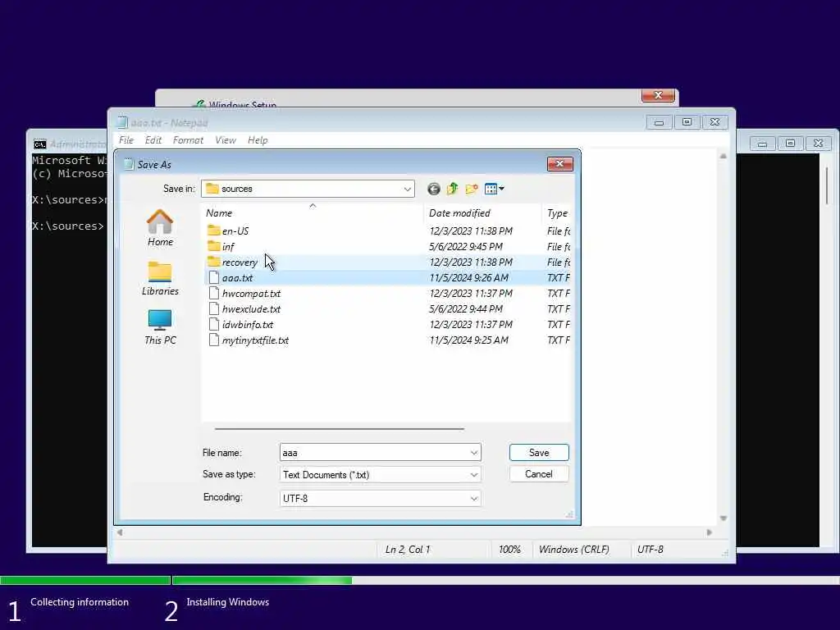The height and width of the screenshot is (630, 840).
Task: Maximize the Notepad window
Action: tap(687, 122)
